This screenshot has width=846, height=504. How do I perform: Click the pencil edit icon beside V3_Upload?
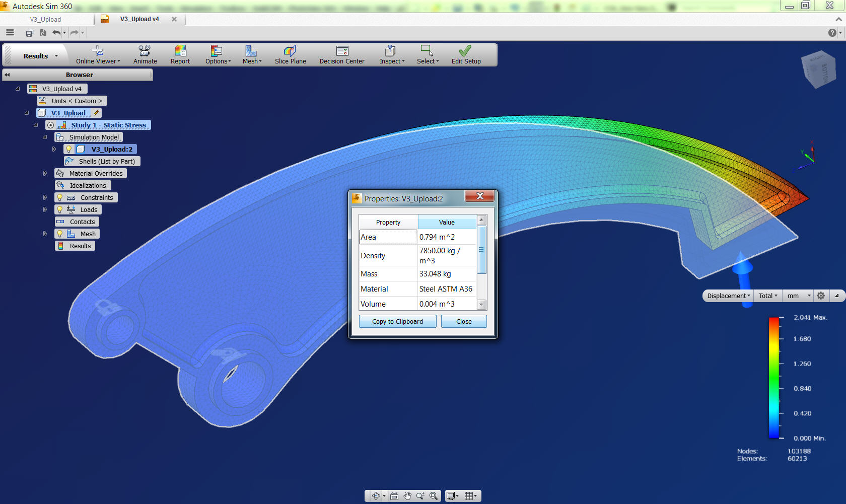96,113
